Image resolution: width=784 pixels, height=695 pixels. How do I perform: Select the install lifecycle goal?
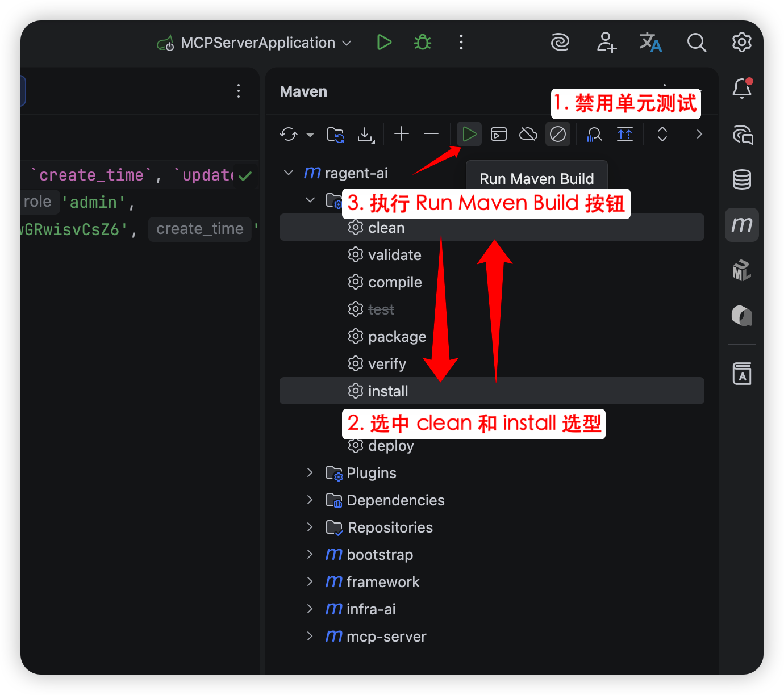pyautogui.click(x=387, y=391)
